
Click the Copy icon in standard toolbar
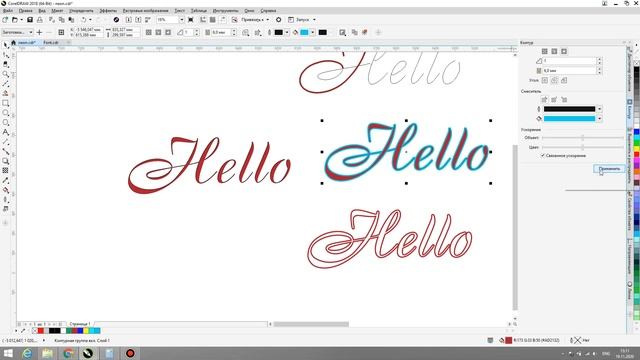click(62, 20)
